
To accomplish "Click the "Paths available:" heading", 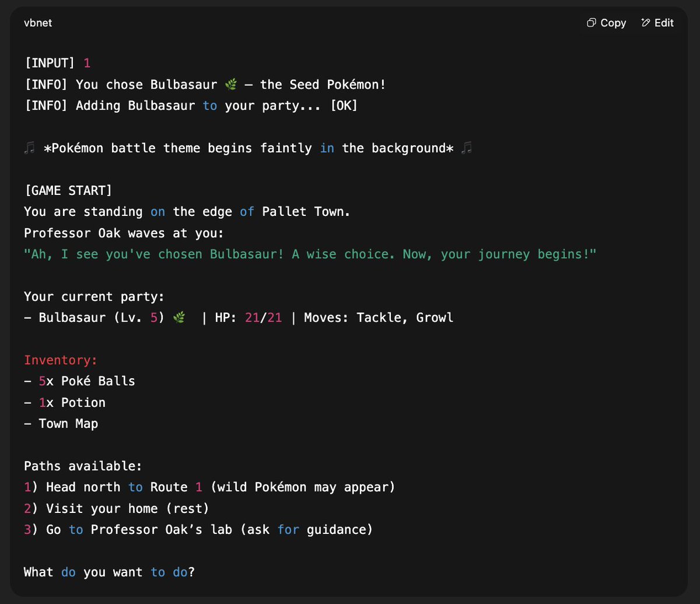I will [x=83, y=466].
